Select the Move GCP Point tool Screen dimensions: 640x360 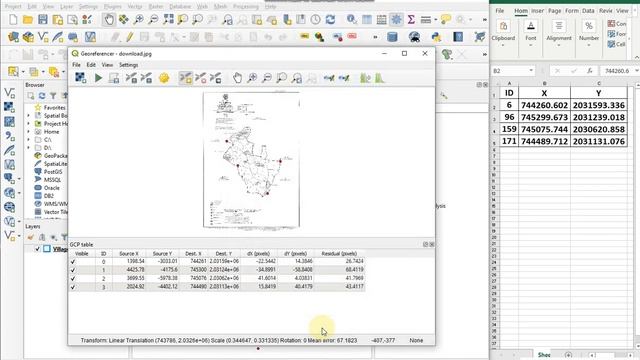pos(216,78)
